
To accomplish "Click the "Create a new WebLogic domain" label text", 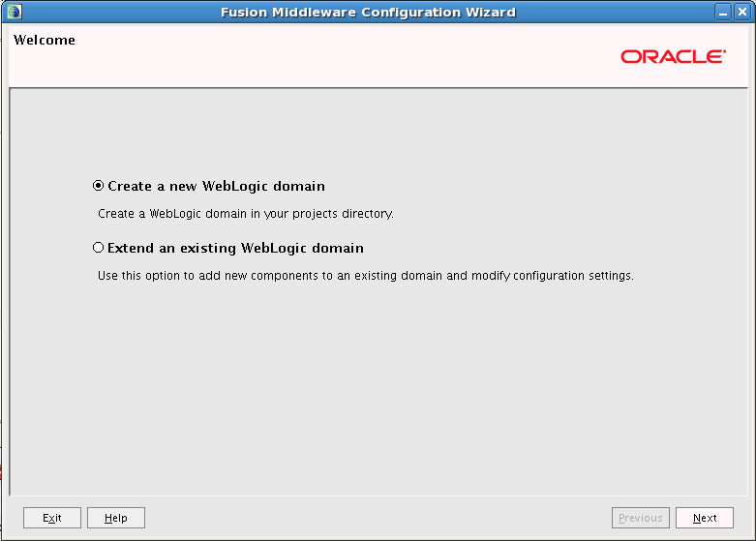I will 216,186.
